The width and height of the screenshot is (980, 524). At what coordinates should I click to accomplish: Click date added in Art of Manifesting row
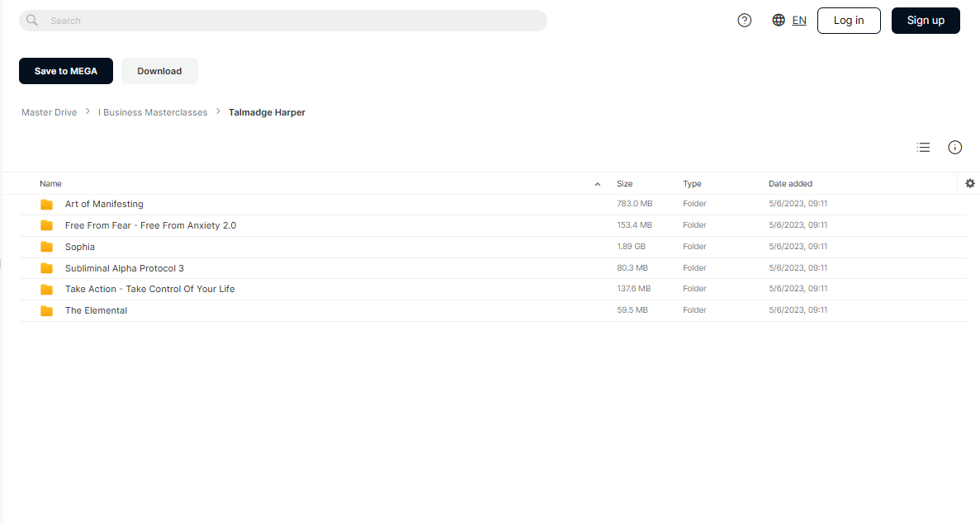[798, 204]
